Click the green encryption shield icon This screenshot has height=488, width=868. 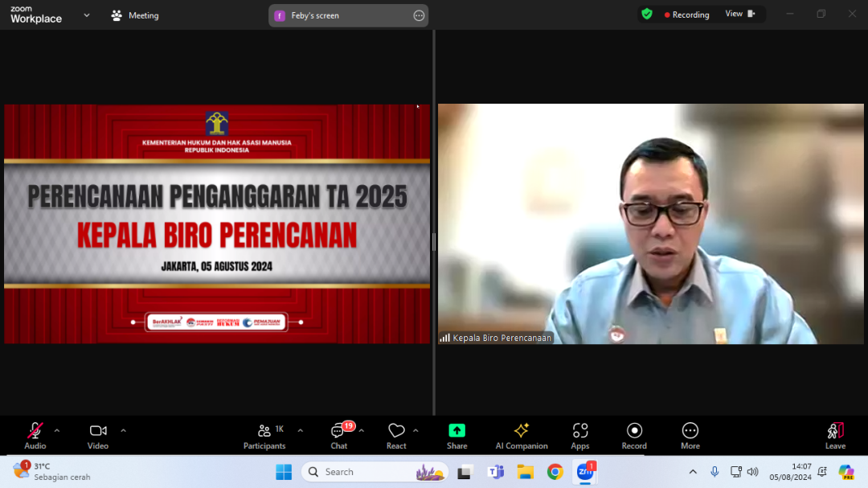tap(647, 14)
